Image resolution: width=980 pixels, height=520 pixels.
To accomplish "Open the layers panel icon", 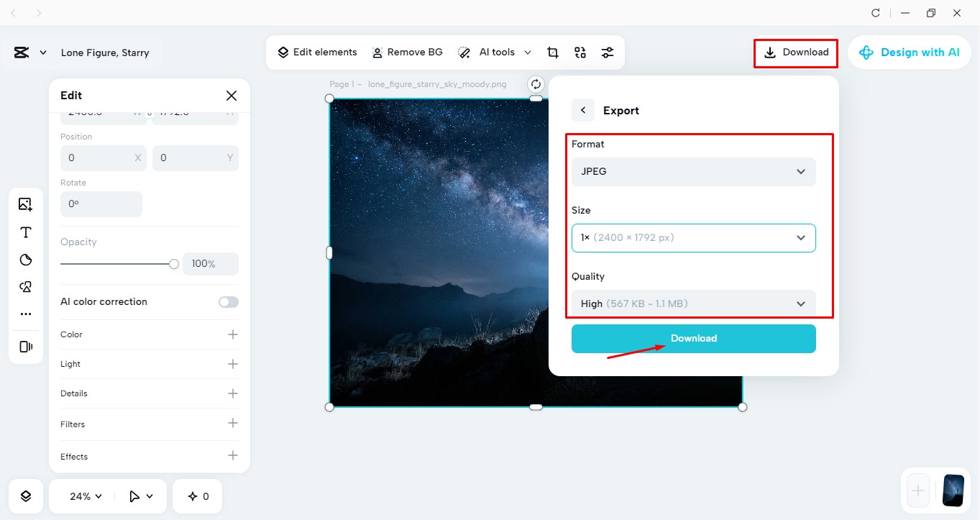I will tap(26, 496).
